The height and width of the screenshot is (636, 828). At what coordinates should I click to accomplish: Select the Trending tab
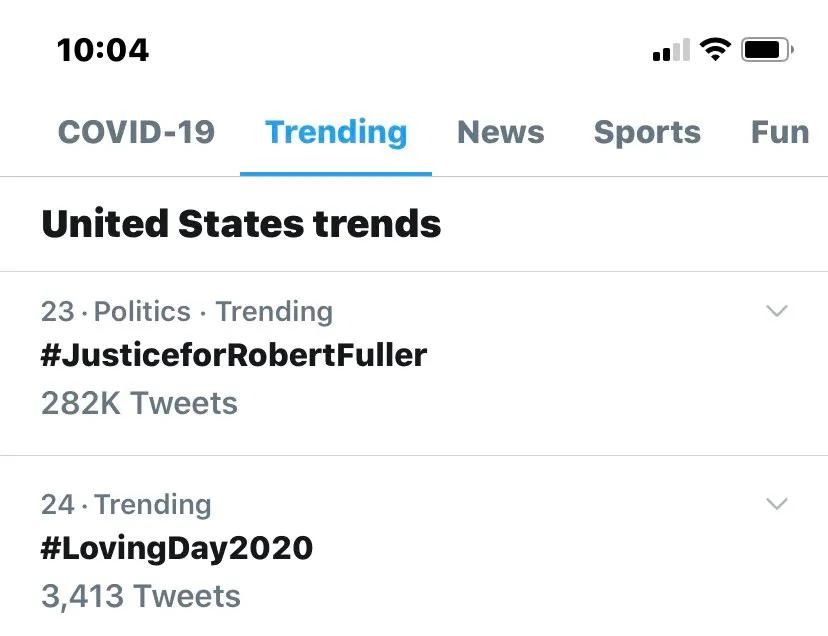(336, 132)
